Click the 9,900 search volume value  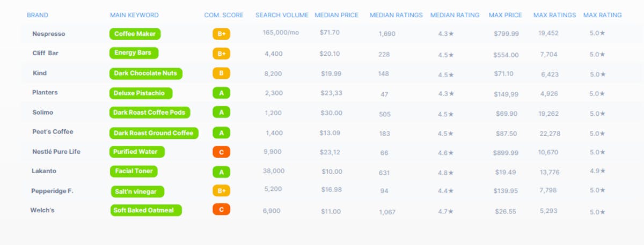tap(273, 152)
